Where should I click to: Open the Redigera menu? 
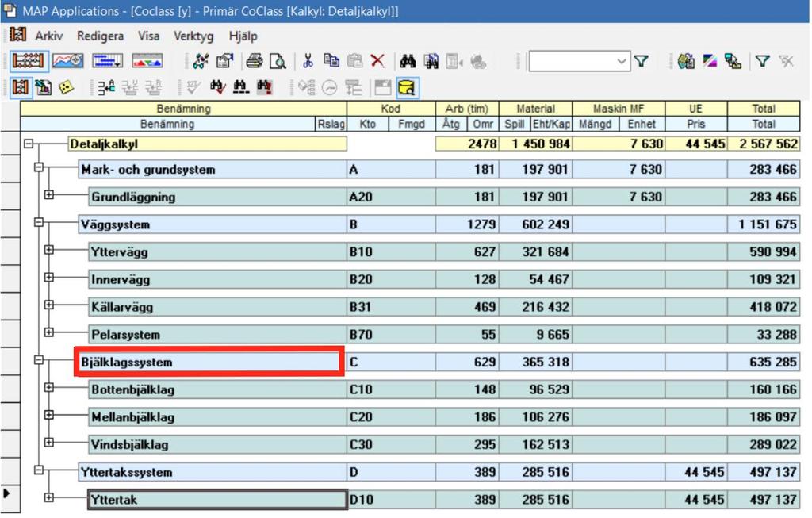point(101,36)
